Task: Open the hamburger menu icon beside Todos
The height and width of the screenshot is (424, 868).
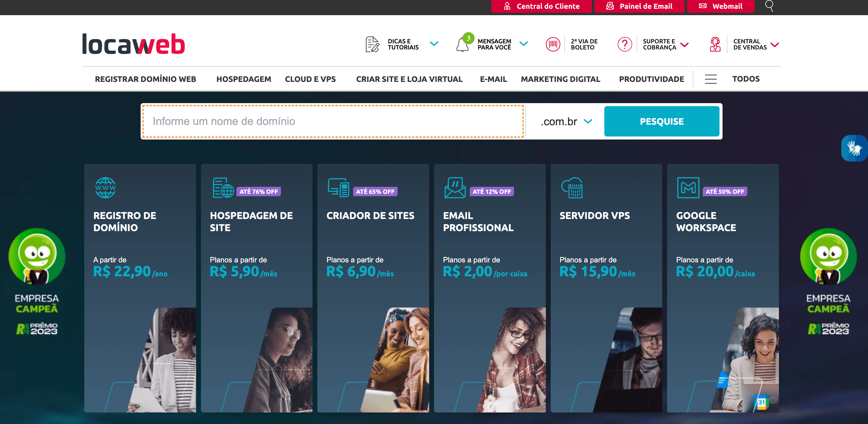Action: click(711, 79)
